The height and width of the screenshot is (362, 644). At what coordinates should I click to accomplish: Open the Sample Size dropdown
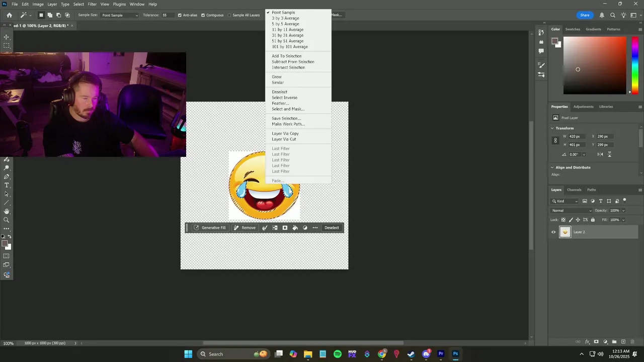(119, 15)
